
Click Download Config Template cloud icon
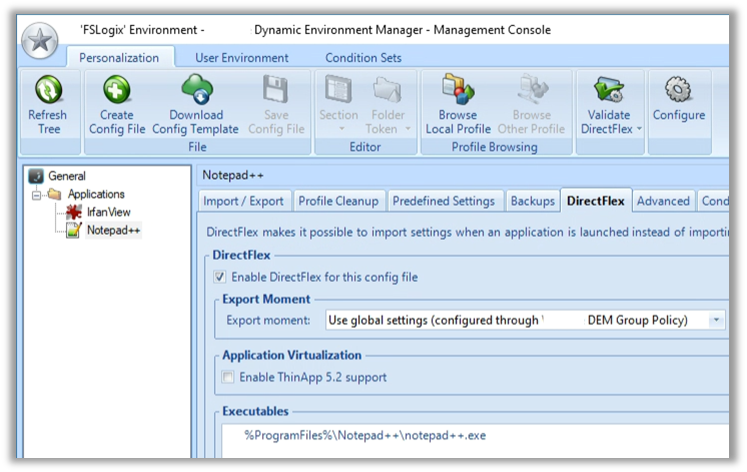pos(195,91)
